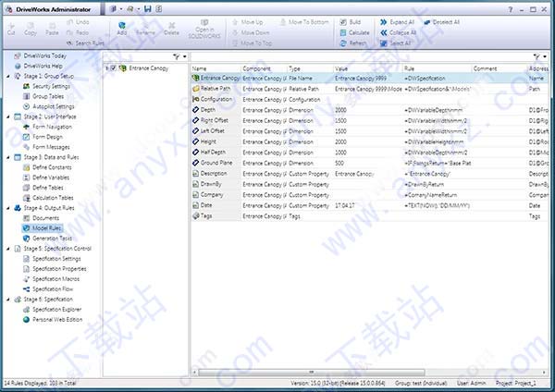
Task: Collapse Stage 6: Specification section
Action: click(8, 300)
